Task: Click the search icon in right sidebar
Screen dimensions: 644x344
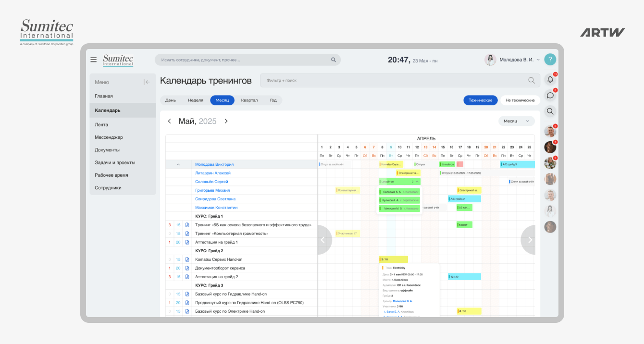Action: click(550, 111)
